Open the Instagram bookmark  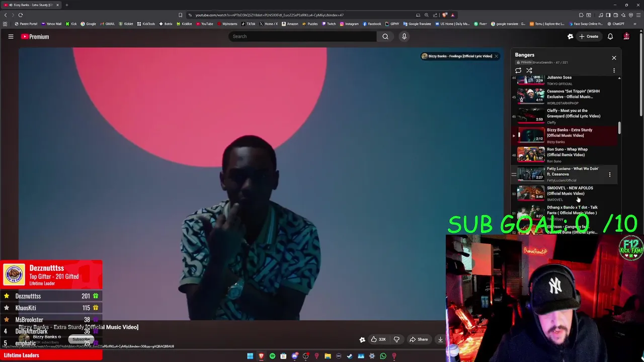[349, 24]
